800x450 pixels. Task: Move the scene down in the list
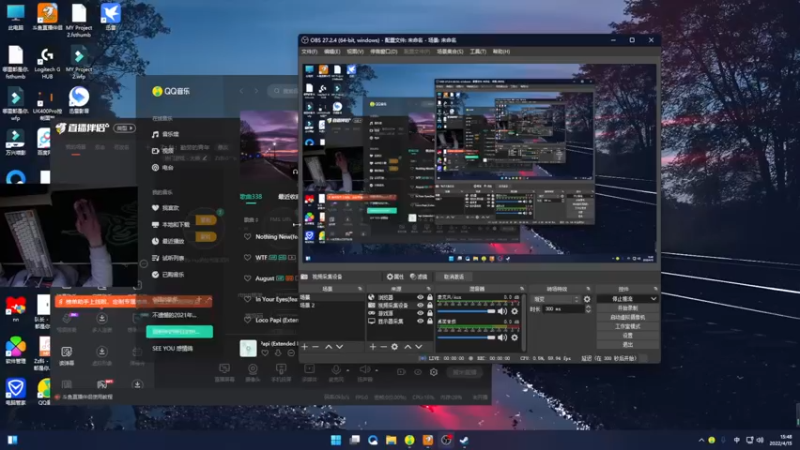point(339,346)
